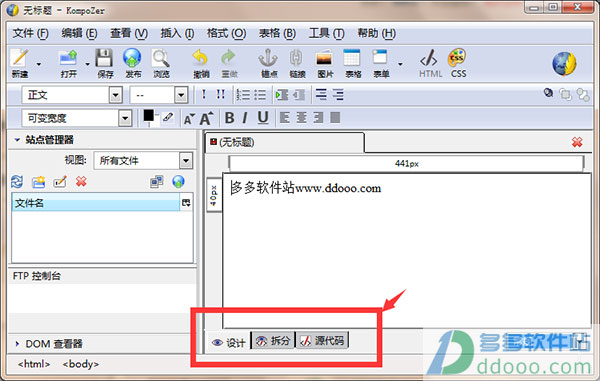Open the edit sites icon in site manager
This screenshot has width=600, height=381.
click(157, 181)
